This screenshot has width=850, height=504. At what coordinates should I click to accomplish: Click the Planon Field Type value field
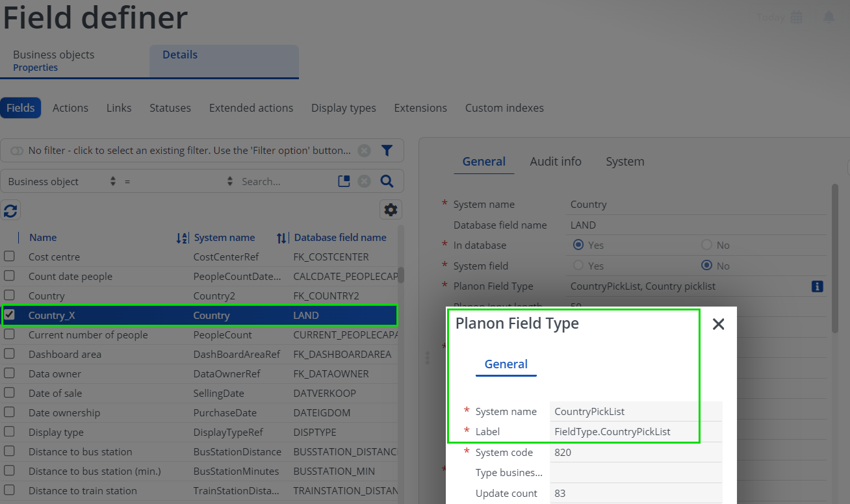(x=688, y=286)
